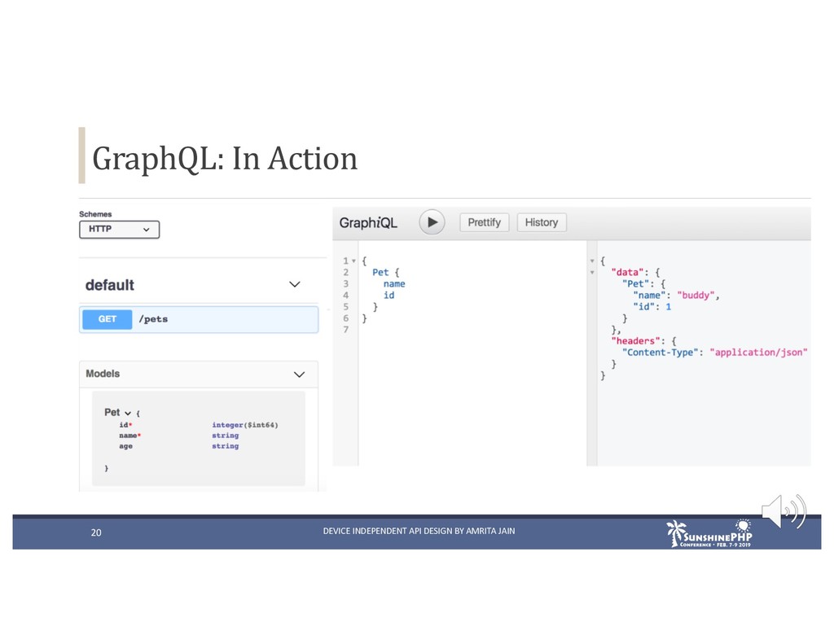This screenshot has width=834, height=644.
Task: Click the "data" key in response
Action: click(x=628, y=272)
